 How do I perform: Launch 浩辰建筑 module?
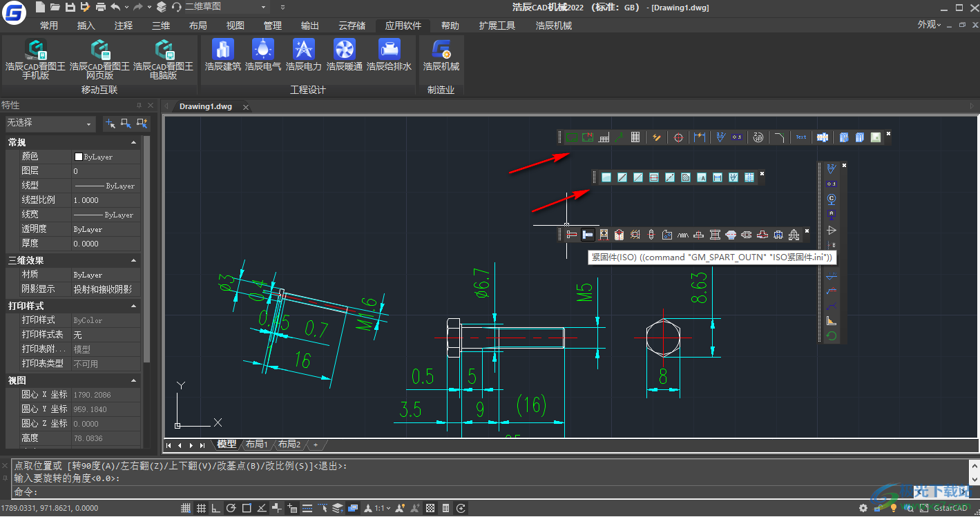[222, 55]
